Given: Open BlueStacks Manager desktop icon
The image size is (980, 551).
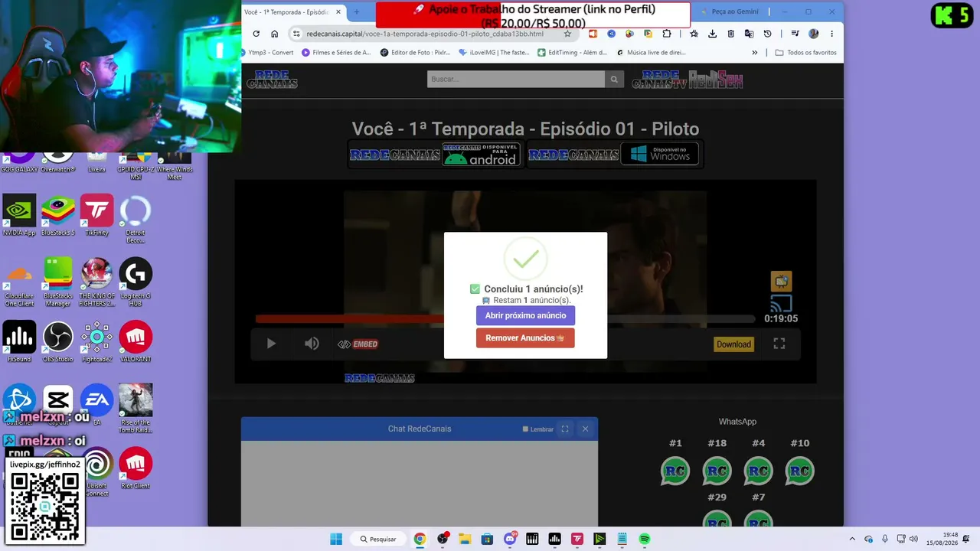Looking at the screenshot, I should tap(58, 282).
